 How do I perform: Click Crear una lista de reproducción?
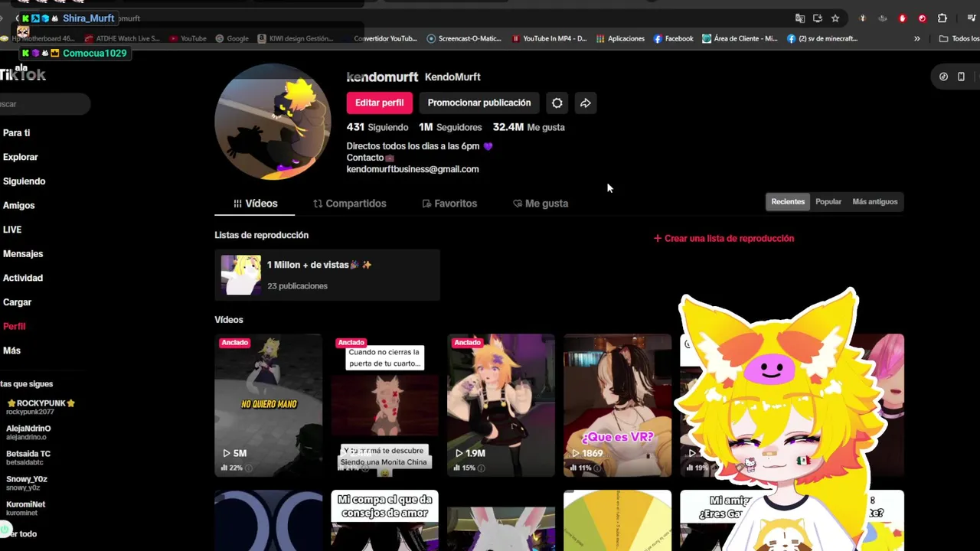[x=724, y=238]
